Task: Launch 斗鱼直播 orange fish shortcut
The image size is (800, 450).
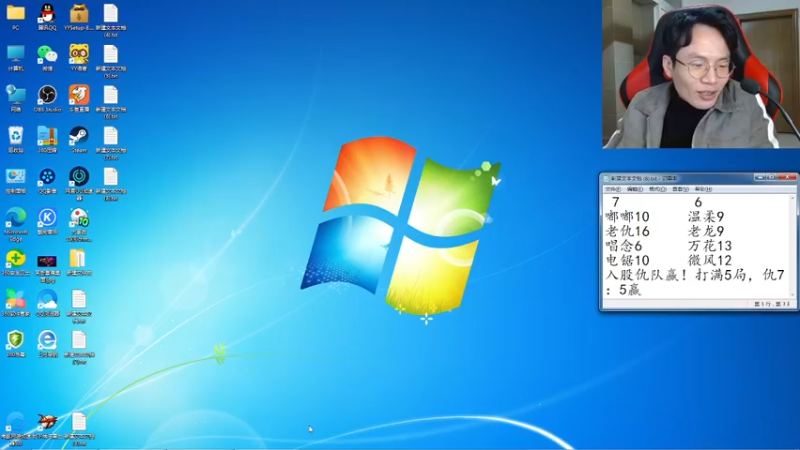Action: coord(79,98)
